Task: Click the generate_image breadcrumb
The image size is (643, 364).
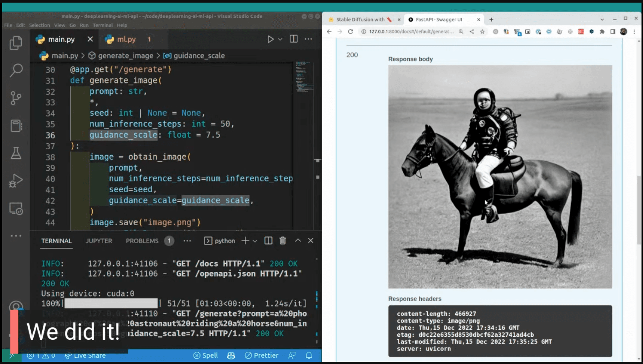Action: coord(121,56)
